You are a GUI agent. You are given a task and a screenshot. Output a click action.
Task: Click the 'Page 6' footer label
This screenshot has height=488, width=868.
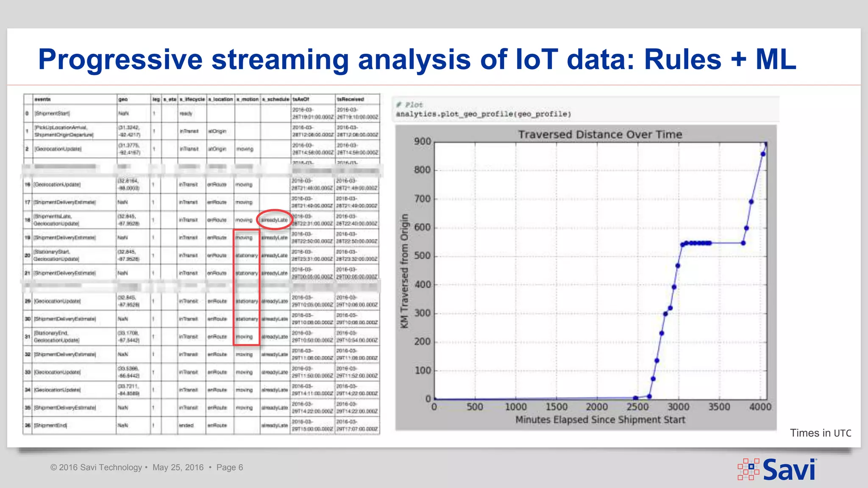[230, 467]
